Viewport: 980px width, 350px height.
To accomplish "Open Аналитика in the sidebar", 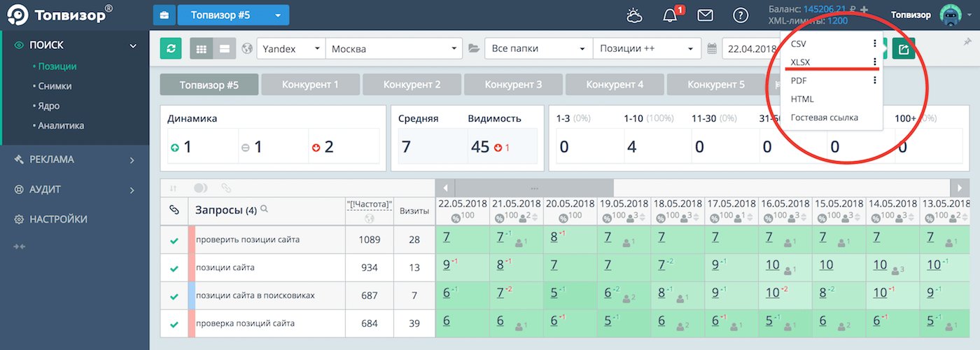I will pyautogui.click(x=61, y=126).
